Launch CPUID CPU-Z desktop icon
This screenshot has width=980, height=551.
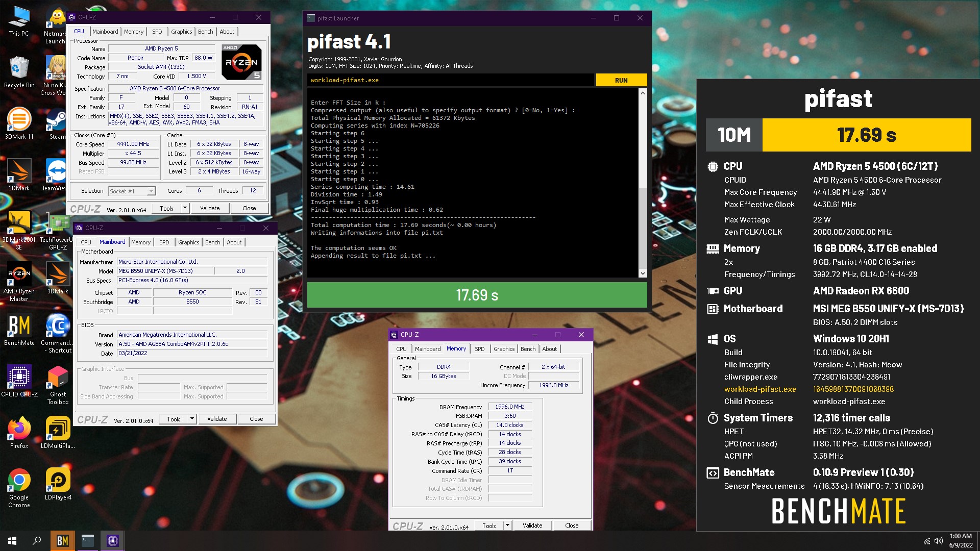pos(19,381)
